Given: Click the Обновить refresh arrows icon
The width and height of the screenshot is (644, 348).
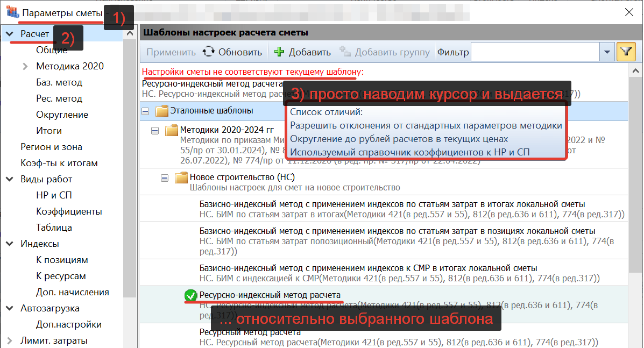Looking at the screenshot, I should (209, 52).
